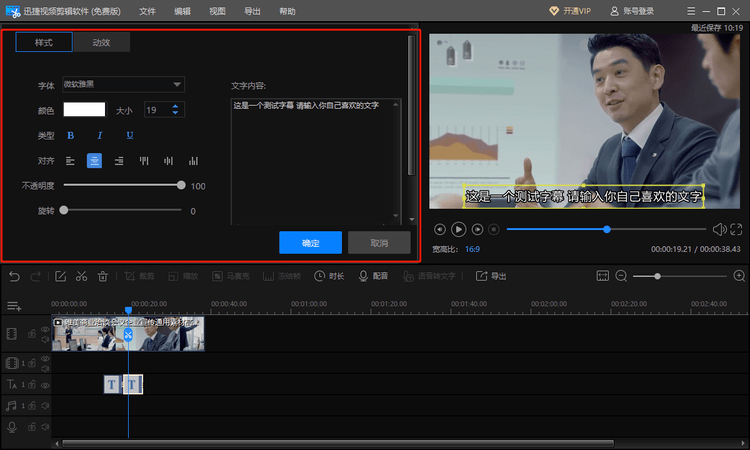Click the scissors split icon
Viewport: 750px width, 450px height.
point(81,276)
